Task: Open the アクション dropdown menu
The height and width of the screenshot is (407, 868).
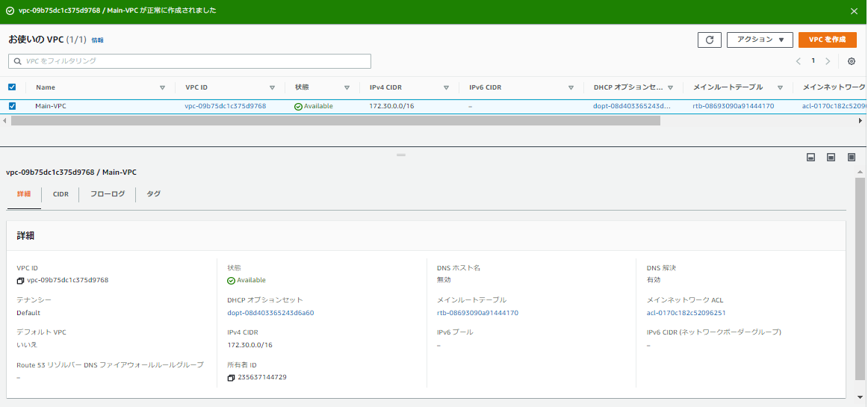Action: [x=759, y=40]
